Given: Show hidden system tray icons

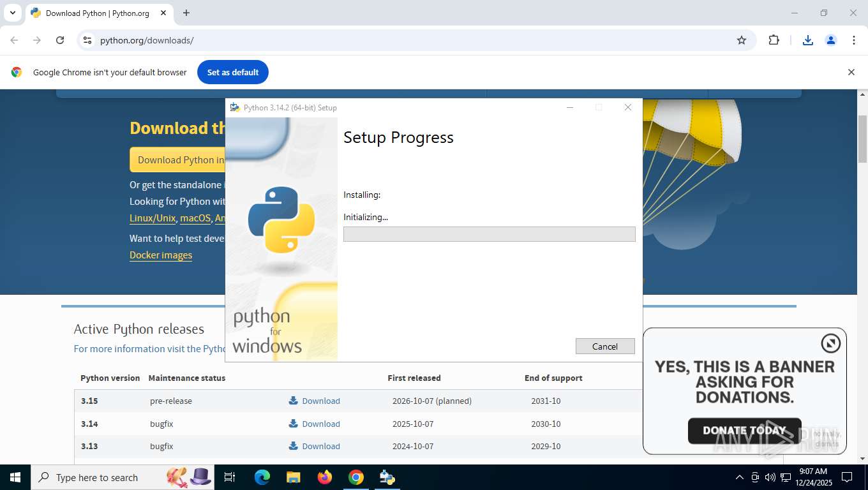Looking at the screenshot, I should [740, 477].
